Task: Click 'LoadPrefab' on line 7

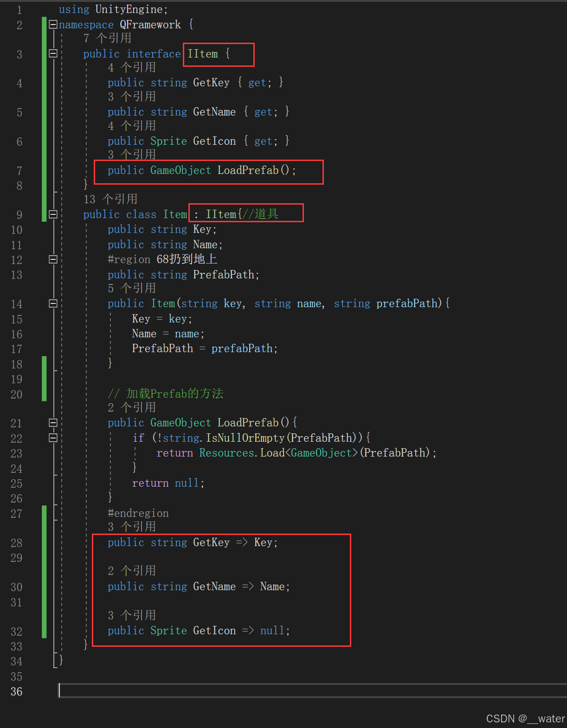Action: tap(248, 170)
